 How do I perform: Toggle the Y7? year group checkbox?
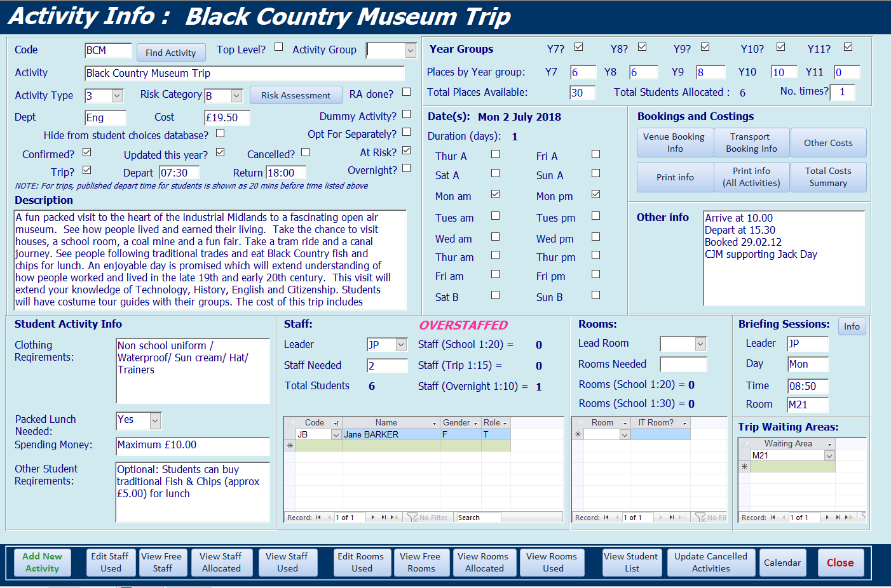pos(579,46)
